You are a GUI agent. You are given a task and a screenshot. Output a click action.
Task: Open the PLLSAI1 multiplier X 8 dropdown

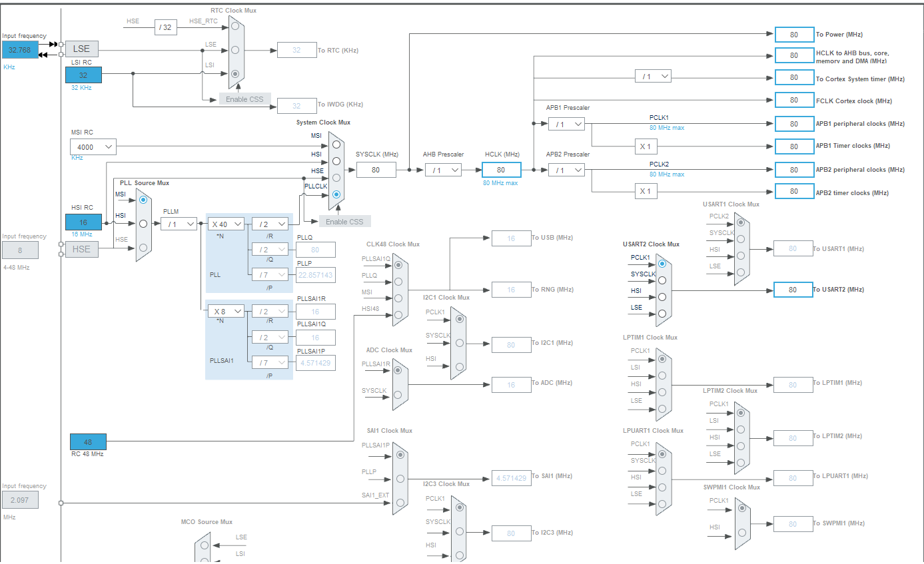click(226, 311)
